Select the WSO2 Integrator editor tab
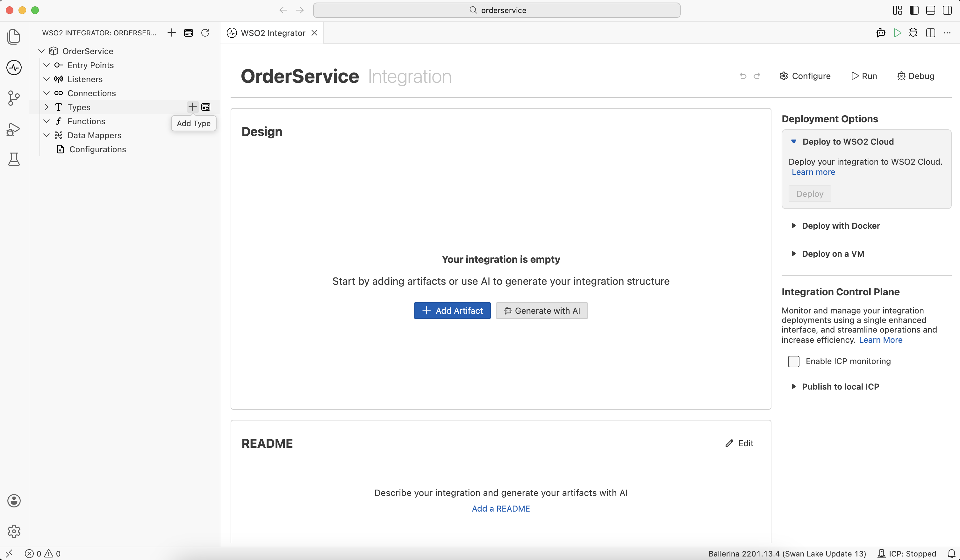The width and height of the screenshot is (960, 560). click(272, 33)
